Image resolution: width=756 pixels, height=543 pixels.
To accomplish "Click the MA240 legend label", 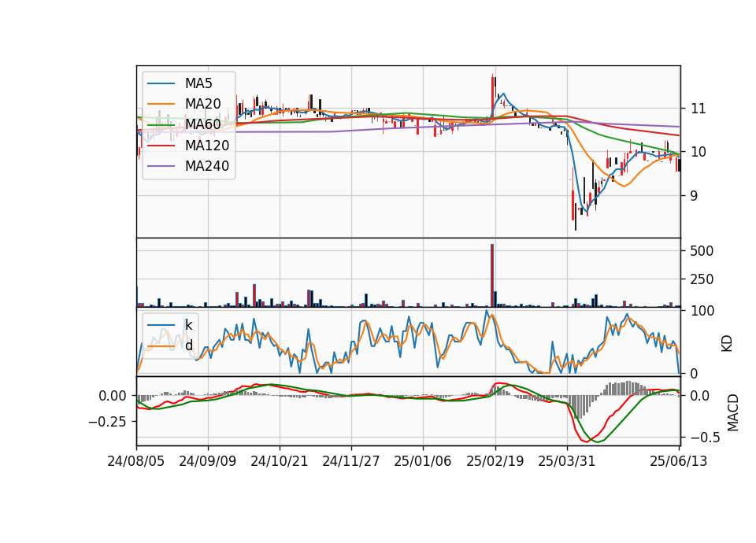I will click(207, 166).
